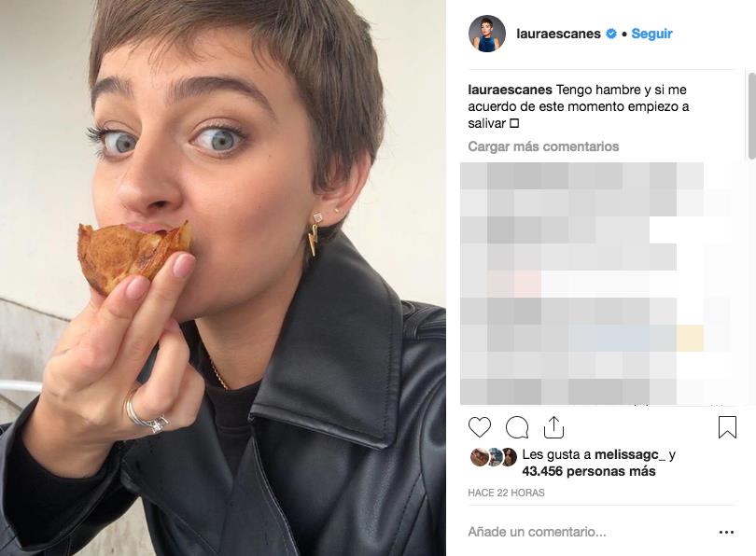The height and width of the screenshot is (556, 756).
Task: Click the blue verified badge
Action: pyautogui.click(x=611, y=34)
